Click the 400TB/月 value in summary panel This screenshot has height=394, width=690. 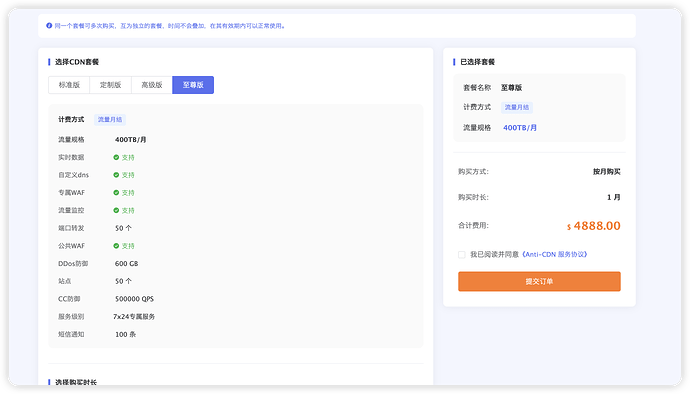click(520, 128)
